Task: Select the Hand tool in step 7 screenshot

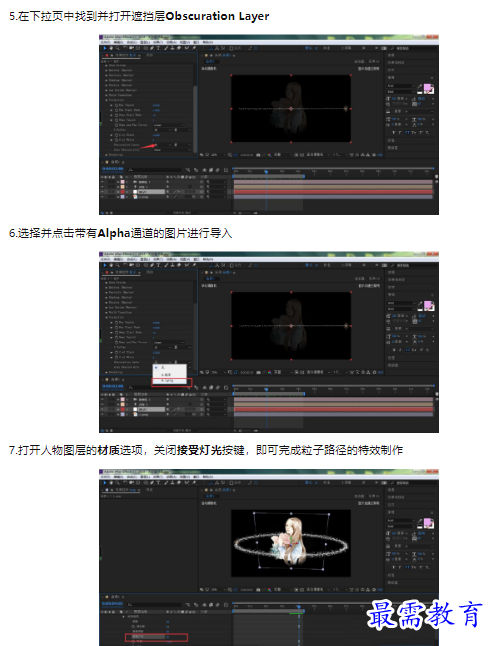Action: pos(111,482)
